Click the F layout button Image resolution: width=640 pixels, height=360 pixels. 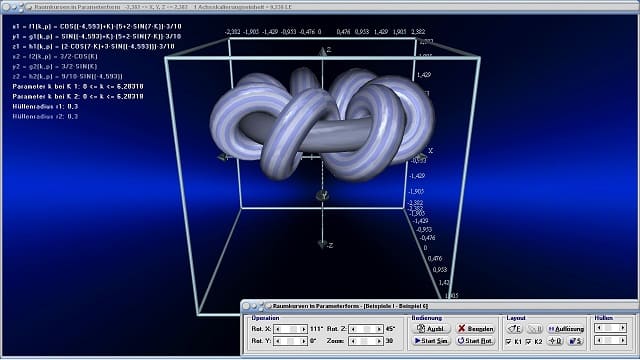[515, 329]
